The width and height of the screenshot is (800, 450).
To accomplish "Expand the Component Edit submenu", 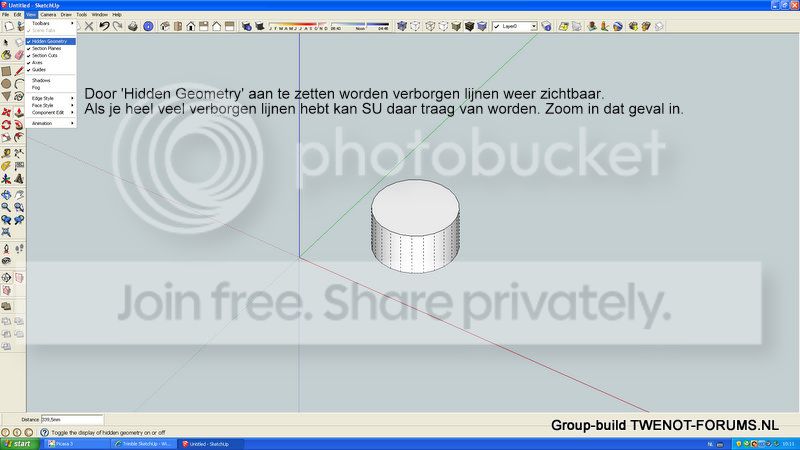I will coord(51,113).
